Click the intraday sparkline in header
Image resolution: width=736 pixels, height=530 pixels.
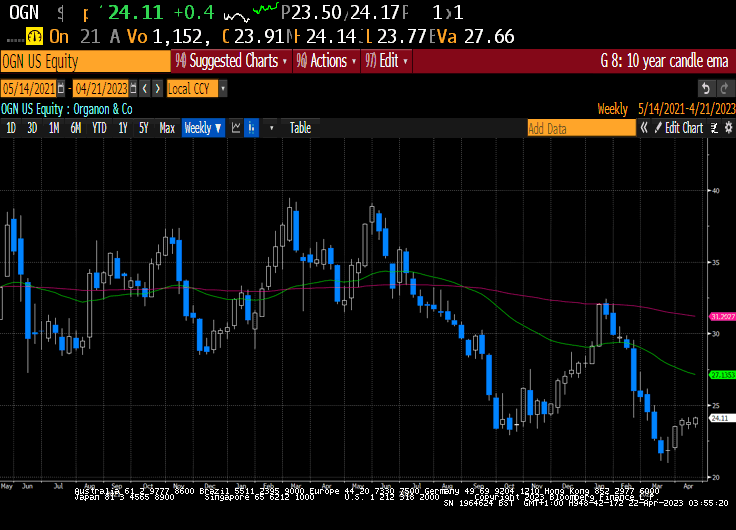click(251, 13)
